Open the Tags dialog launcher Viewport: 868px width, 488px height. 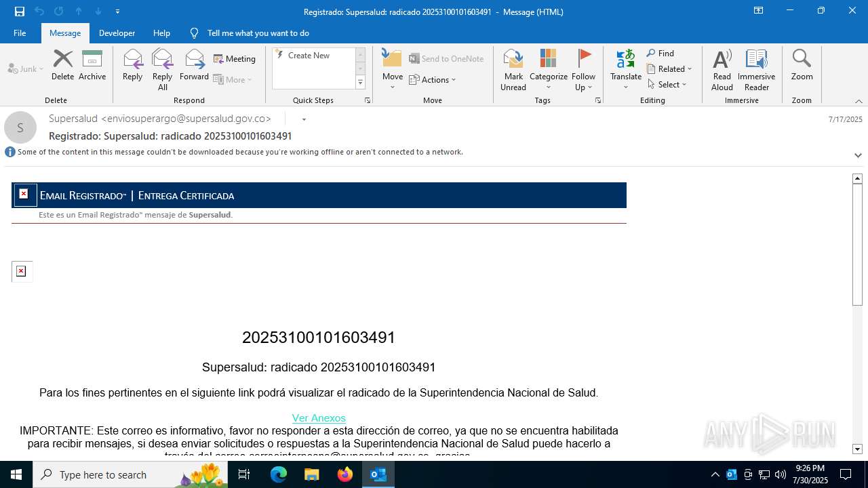[598, 100]
